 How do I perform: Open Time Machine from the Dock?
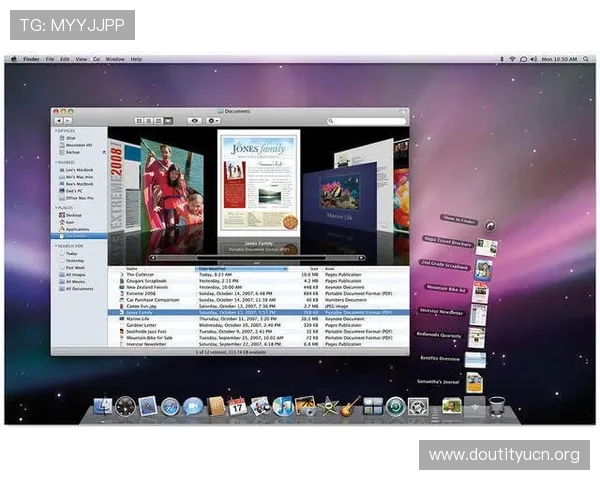[395, 406]
